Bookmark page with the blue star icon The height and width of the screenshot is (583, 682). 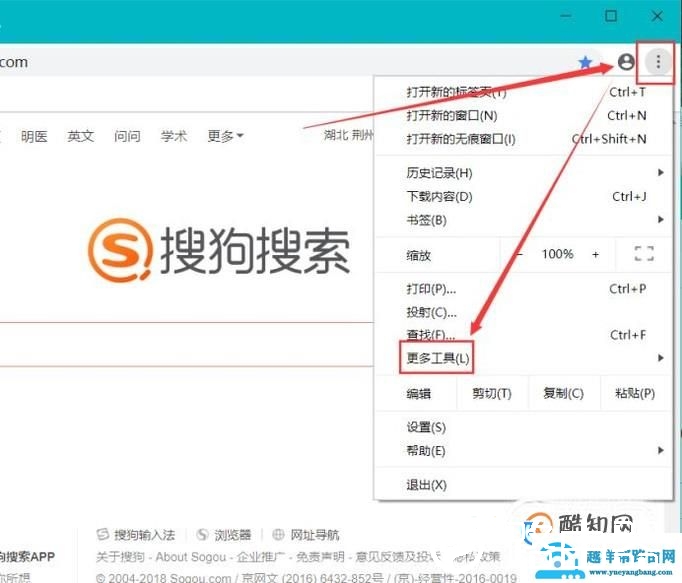[x=585, y=62]
